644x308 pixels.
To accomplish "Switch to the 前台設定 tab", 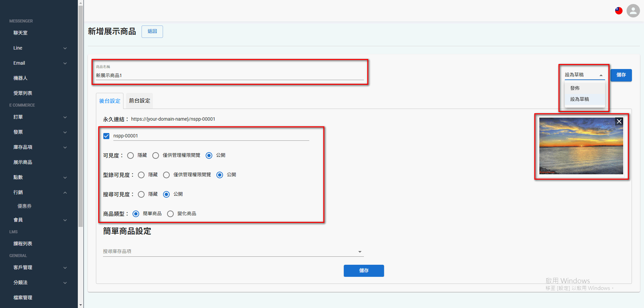I will [140, 101].
